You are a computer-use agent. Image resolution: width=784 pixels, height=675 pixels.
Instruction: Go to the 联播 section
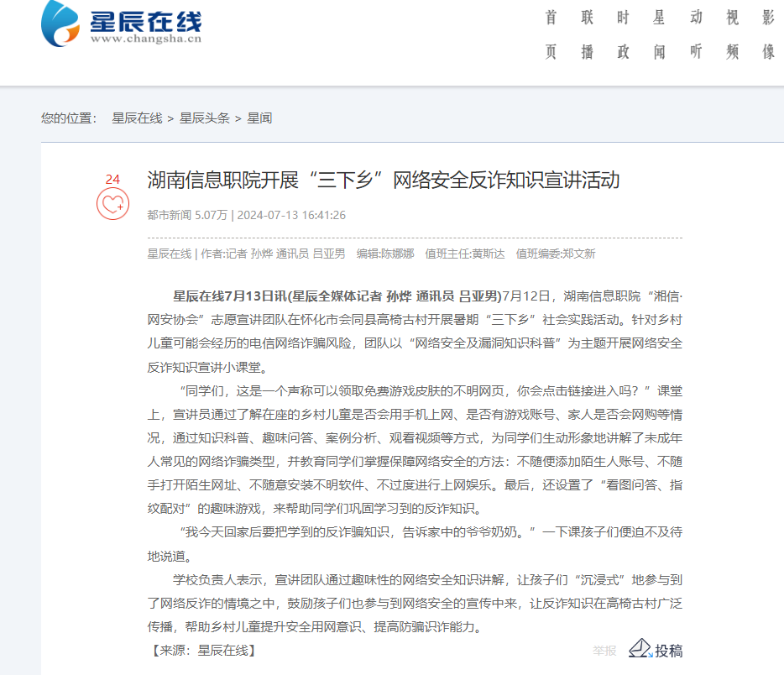click(x=588, y=34)
